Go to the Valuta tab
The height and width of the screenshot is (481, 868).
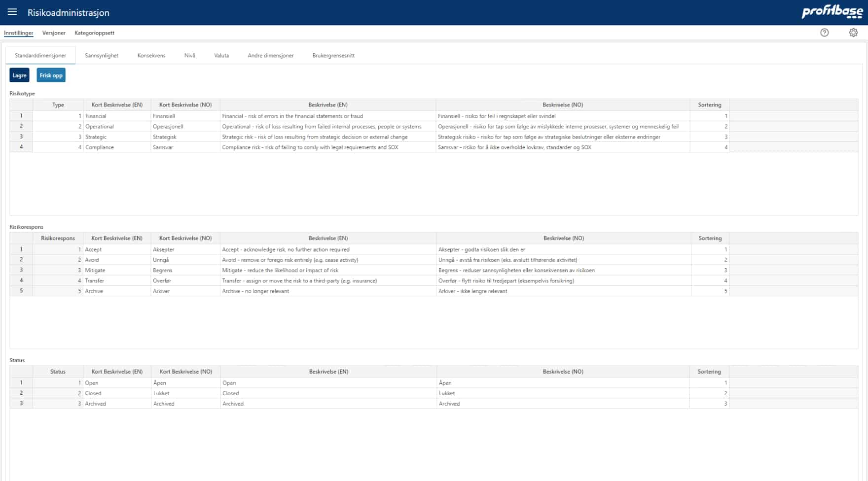[x=221, y=56]
